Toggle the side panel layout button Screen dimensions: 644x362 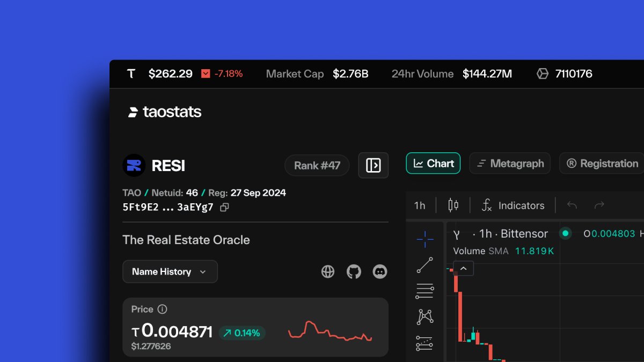pos(373,165)
